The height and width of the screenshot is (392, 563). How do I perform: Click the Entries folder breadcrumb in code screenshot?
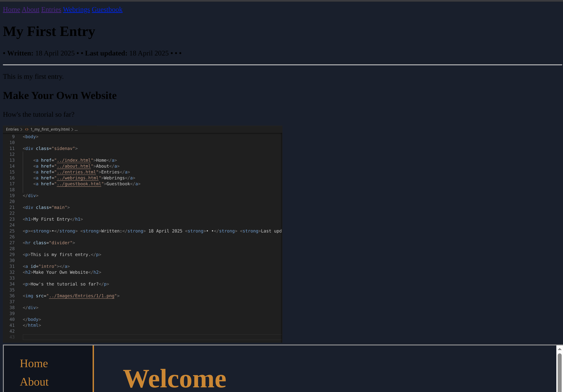coord(12,129)
